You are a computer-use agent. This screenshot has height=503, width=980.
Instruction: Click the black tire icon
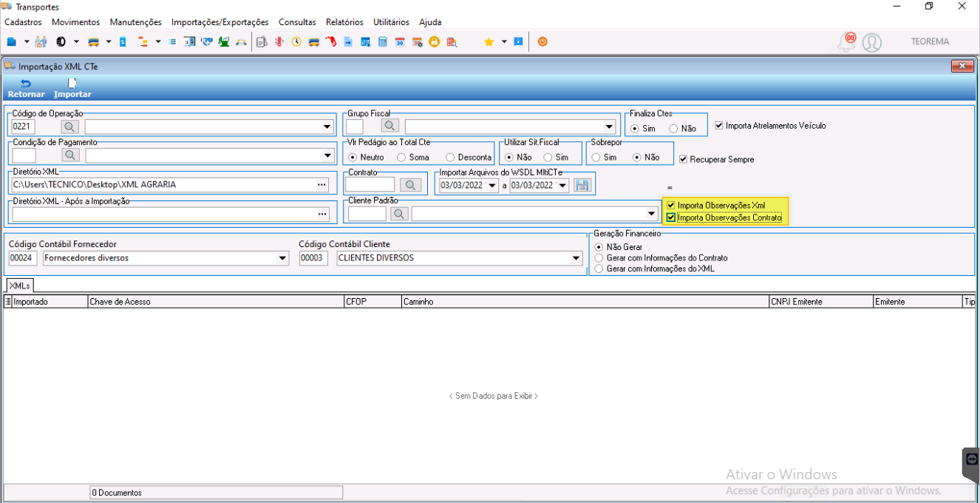[61, 41]
